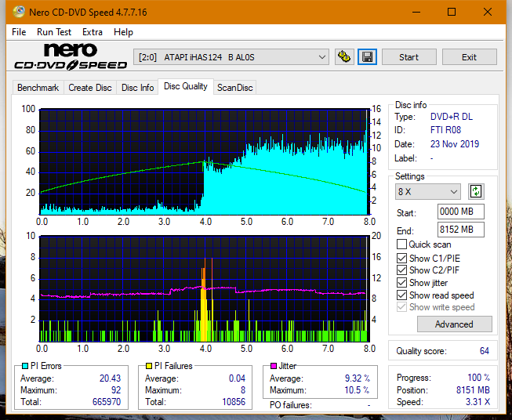The height and width of the screenshot is (420, 512).
Task: Disable Show read speed checkbox
Action: [401, 295]
